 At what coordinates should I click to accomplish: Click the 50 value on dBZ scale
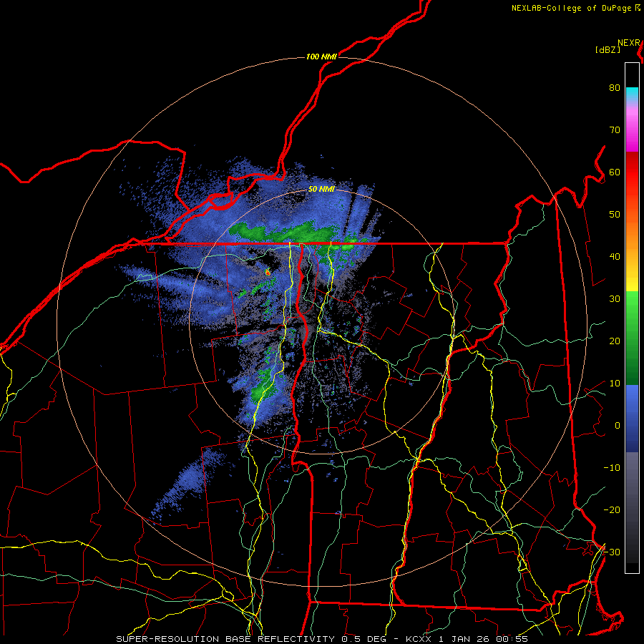615,215
